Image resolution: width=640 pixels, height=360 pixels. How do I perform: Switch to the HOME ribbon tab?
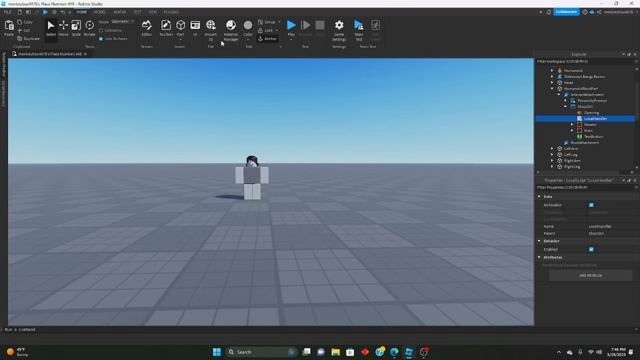pyautogui.click(x=82, y=12)
